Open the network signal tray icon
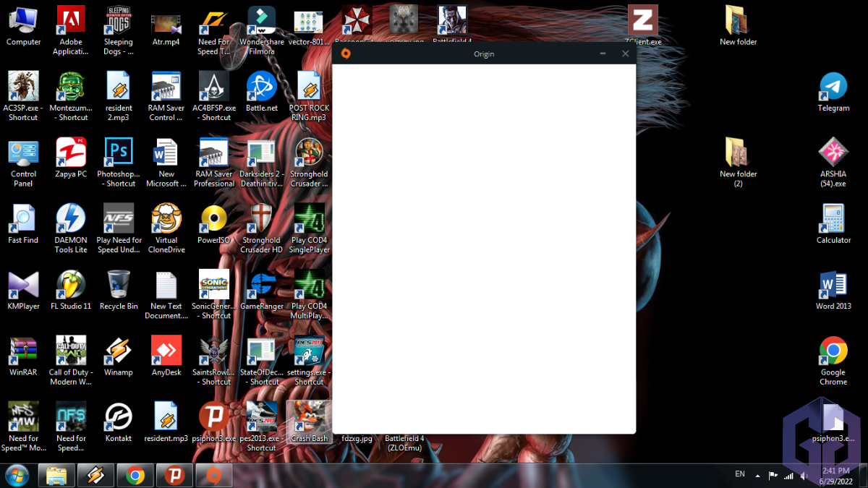 click(788, 476)
